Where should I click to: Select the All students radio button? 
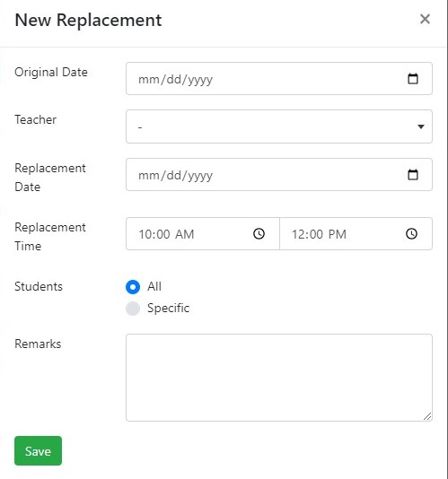coord(133,287)
